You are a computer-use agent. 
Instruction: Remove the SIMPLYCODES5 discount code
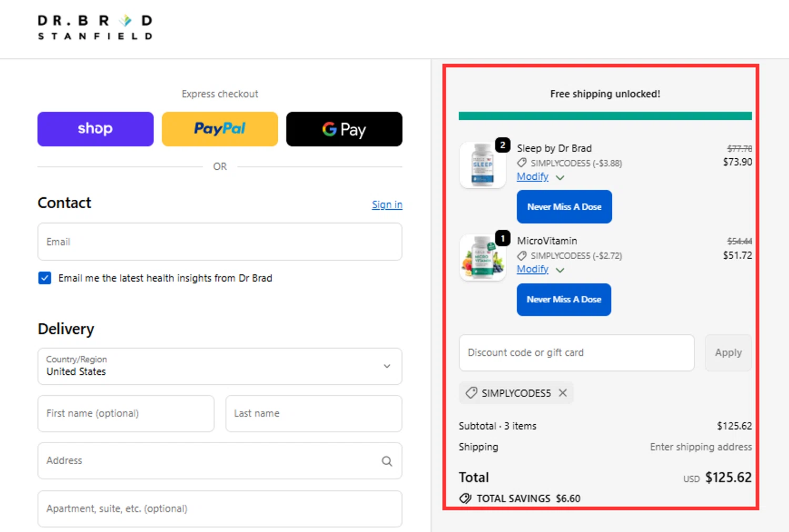click(563, 393)
